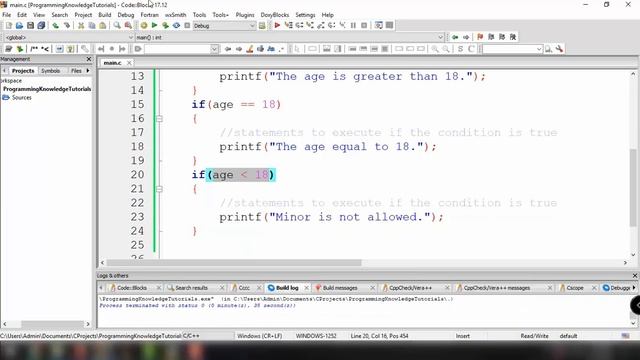Click the Rebuild toolbar icon
Screen dimensions: 640x360
point(176,25)
